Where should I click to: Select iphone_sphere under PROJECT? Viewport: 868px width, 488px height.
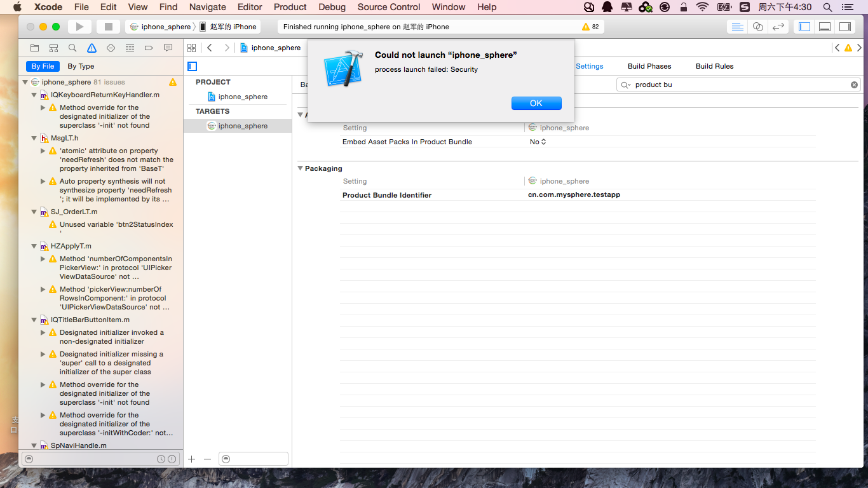(x=238, y=97)
